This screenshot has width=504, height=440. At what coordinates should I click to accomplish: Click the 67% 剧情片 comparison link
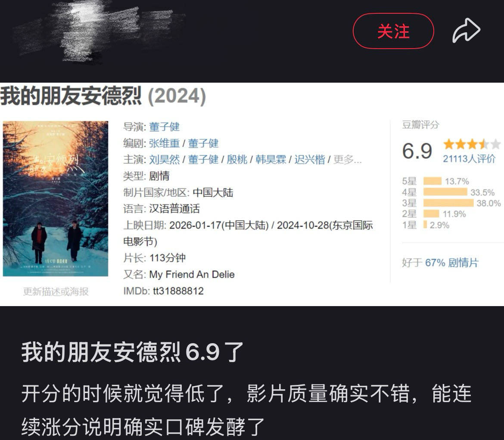click(451, 263)
